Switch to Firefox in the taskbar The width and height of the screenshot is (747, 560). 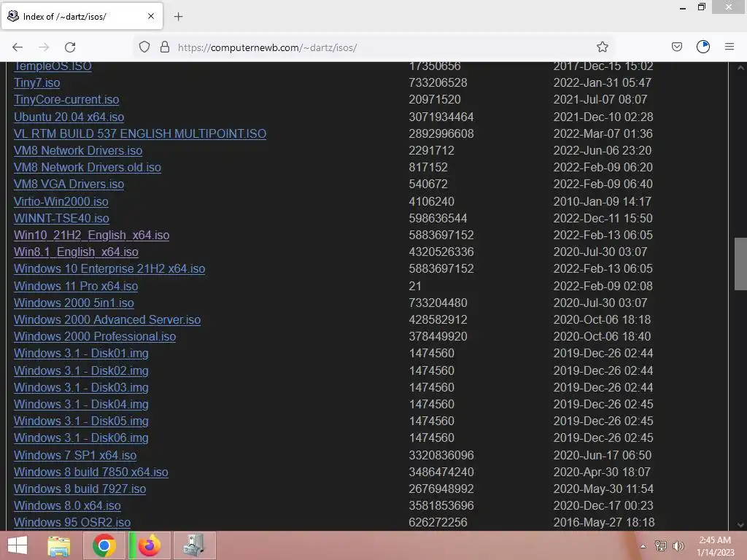click(x=149, y=545)
